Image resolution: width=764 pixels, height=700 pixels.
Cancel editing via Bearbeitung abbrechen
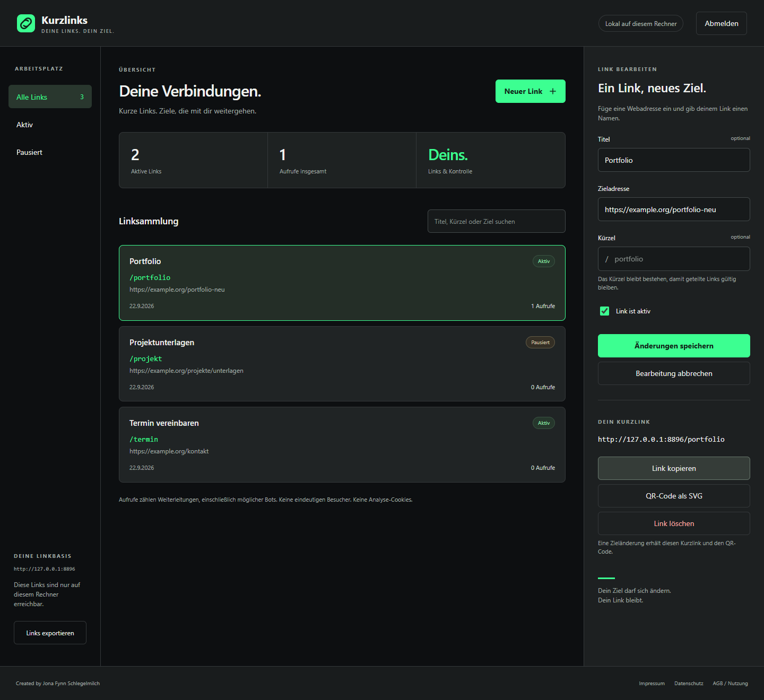(x=674, y=373)
